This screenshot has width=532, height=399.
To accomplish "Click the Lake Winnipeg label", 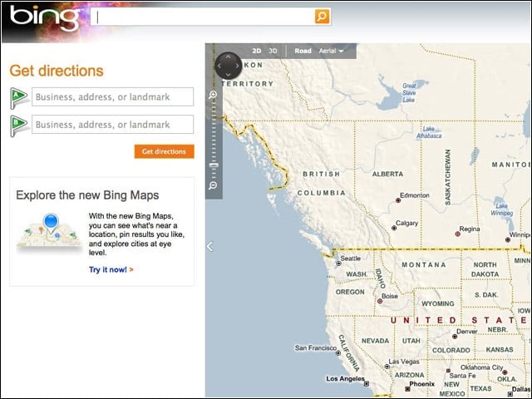I will point(502,209).
